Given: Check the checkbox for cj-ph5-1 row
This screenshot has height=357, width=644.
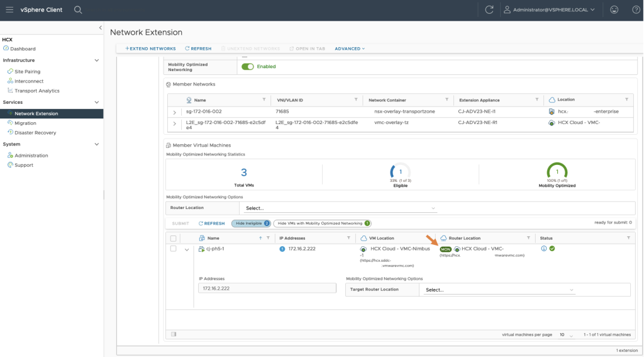Looking at the screenshot, I should click(x=174, y=249).
